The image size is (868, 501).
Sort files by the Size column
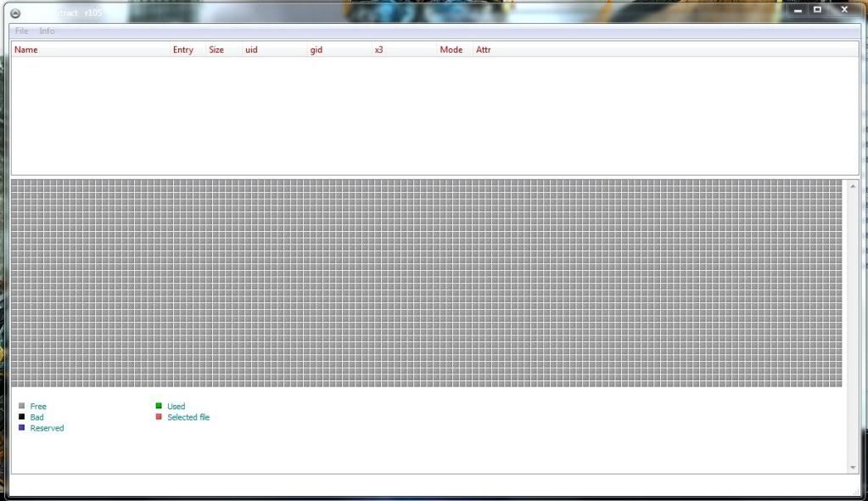pyautogui.click(x=216, y=50)
